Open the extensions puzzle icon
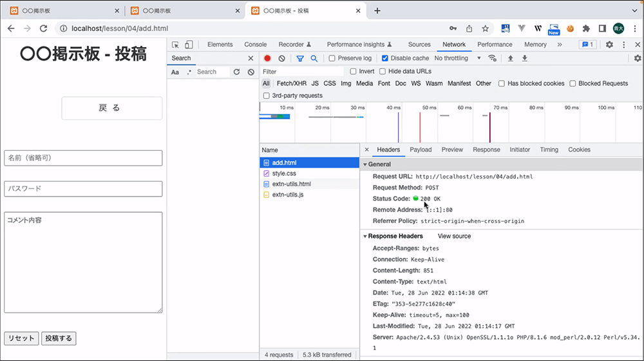This screenshot has height=361, width=644. coord(586,28)
